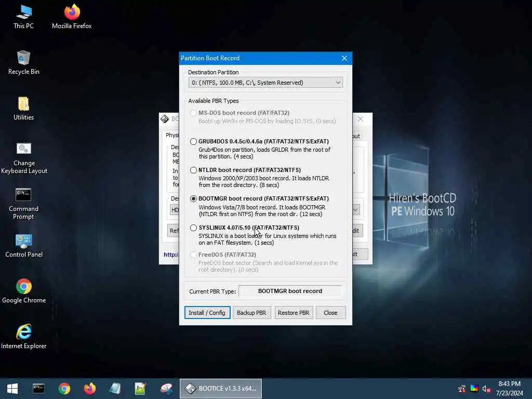Open Internet Explorer desktop icon

(x=24, y=337)
